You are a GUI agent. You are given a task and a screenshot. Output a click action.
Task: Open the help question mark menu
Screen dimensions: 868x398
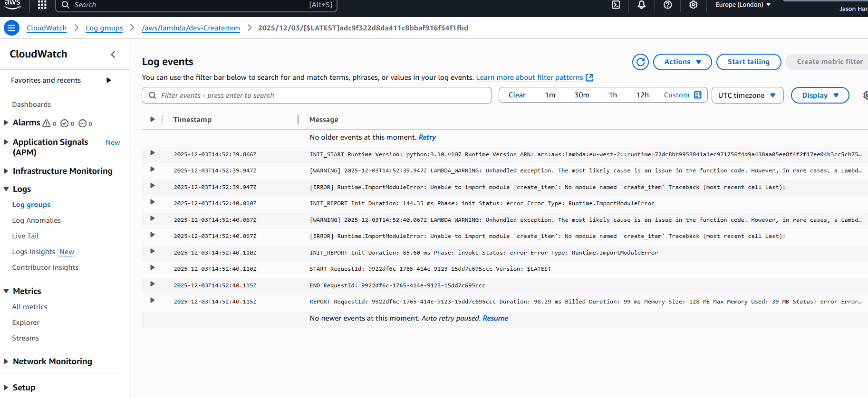coord(667,5)
